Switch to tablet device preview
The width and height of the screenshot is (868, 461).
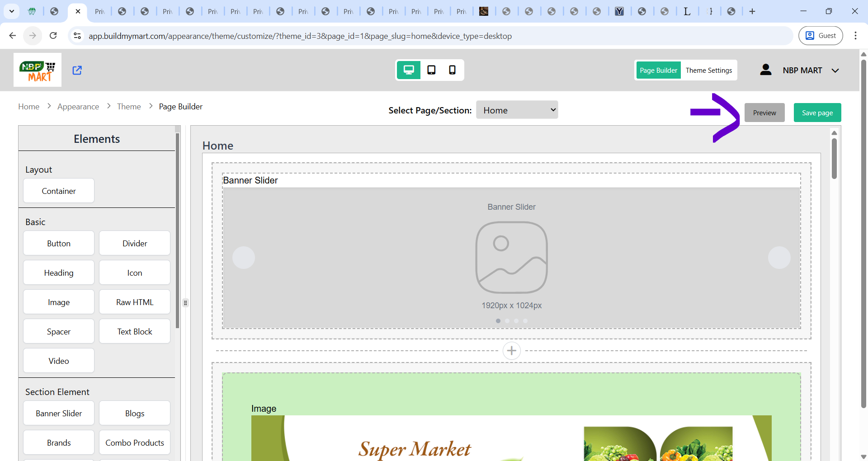pos(431,70)
